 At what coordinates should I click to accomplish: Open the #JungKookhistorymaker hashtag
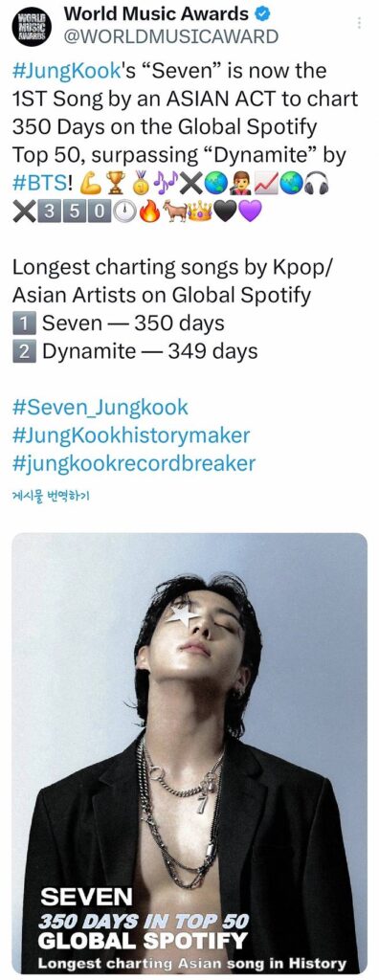pos(131,435)
